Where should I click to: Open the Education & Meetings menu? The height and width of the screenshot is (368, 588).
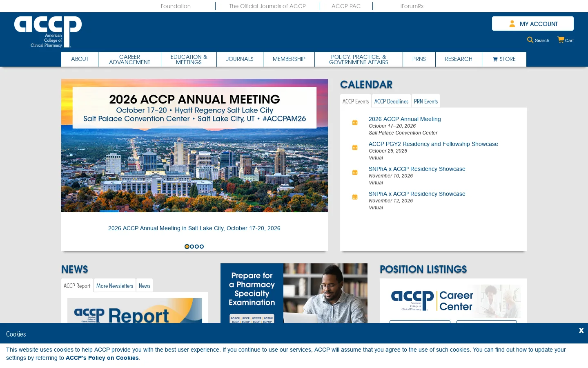click(x=189, y=59)
